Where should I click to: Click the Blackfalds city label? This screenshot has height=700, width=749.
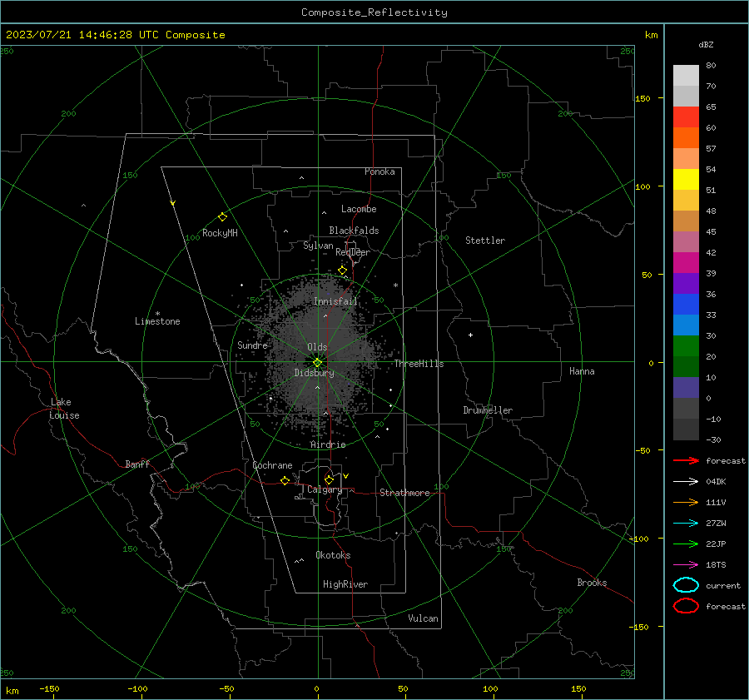(354, 231)
